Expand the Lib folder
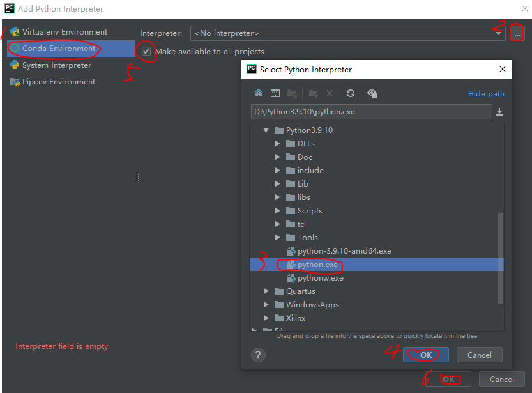The width and height of the screenshot is (532, 393). point(278,184)
